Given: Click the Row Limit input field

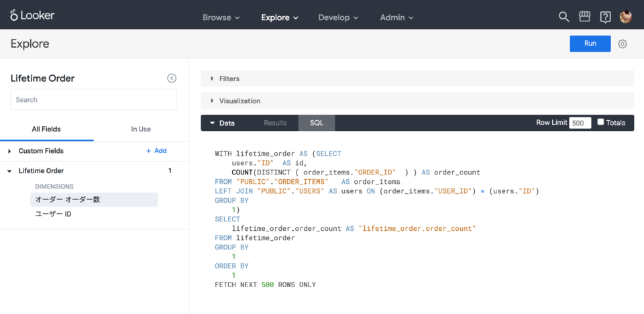Looking at the screenshot, I should (580, 123).
